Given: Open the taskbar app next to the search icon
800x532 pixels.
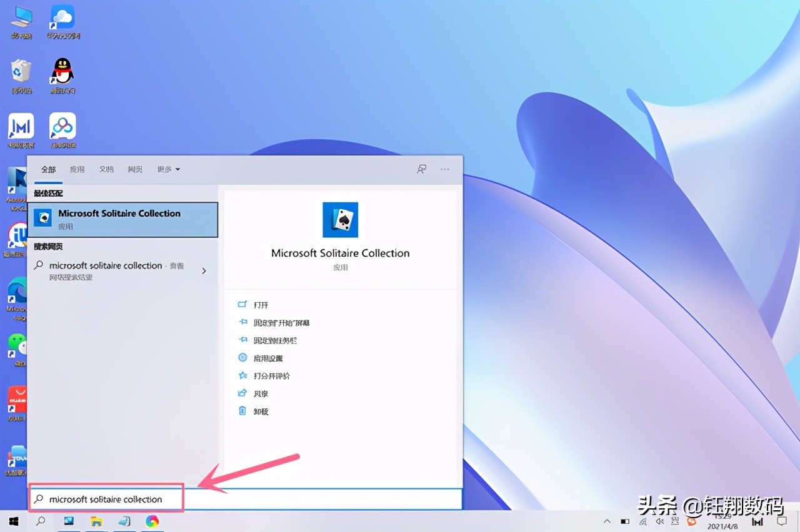Looking at the screenshot, I should (x=69, y=521).
